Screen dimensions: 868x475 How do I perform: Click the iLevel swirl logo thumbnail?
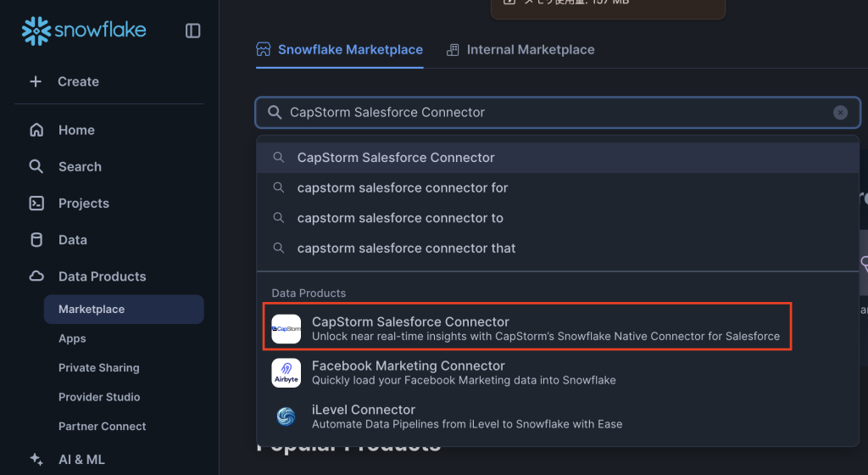click(x=287, y=416)
